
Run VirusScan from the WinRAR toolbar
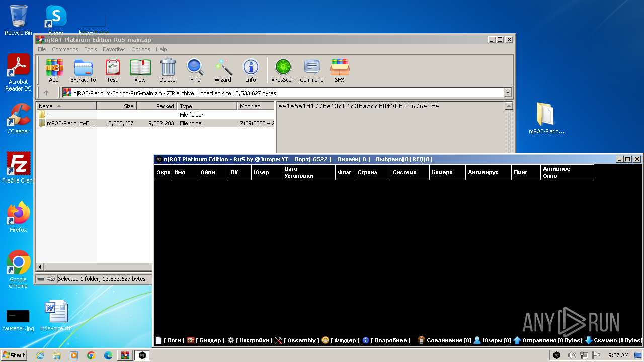coord(283,70)
